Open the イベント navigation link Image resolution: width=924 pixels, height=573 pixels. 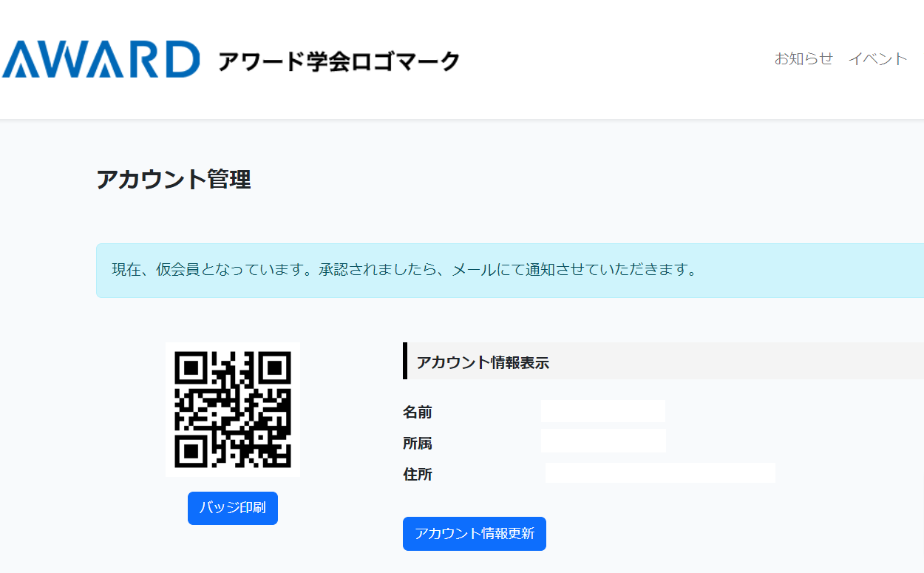pos(877,58)
